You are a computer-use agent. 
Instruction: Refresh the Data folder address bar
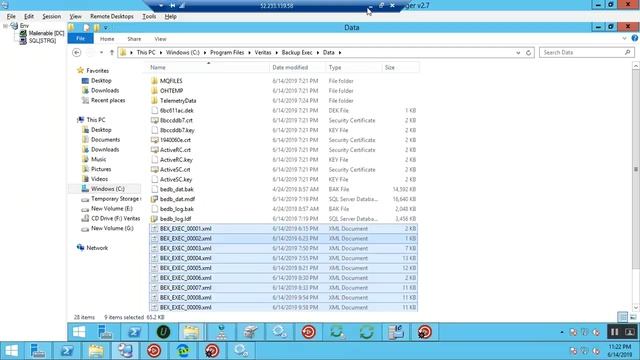(x=528, y=53)
